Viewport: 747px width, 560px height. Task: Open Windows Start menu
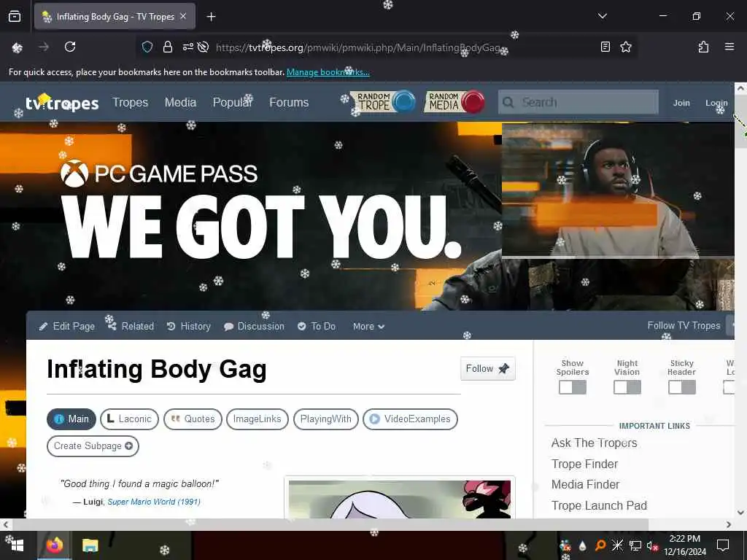(18, 545)
